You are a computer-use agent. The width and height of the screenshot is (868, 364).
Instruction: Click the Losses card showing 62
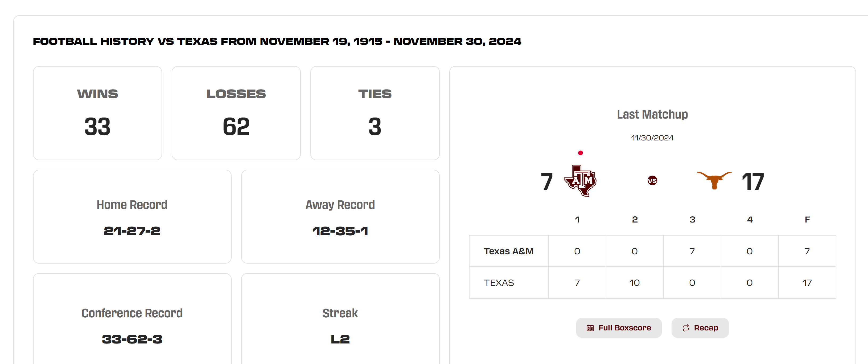(236, 113)
